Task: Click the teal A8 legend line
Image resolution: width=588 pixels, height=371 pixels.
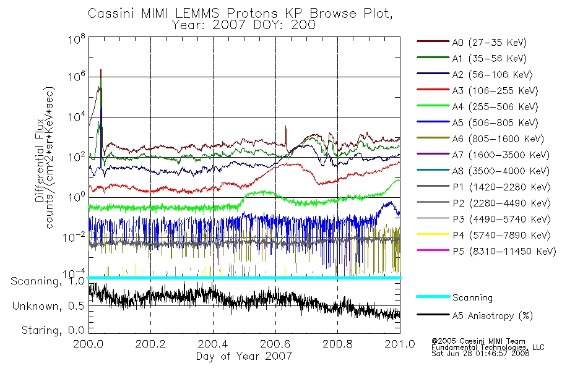Action: [433, 170]
